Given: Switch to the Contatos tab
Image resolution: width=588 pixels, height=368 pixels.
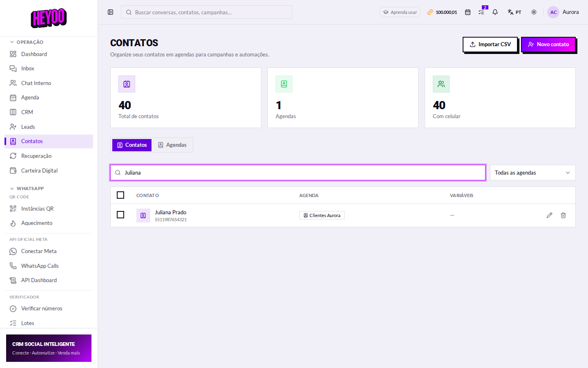Looking at the screenshot, I should click(x=132, y=145).
